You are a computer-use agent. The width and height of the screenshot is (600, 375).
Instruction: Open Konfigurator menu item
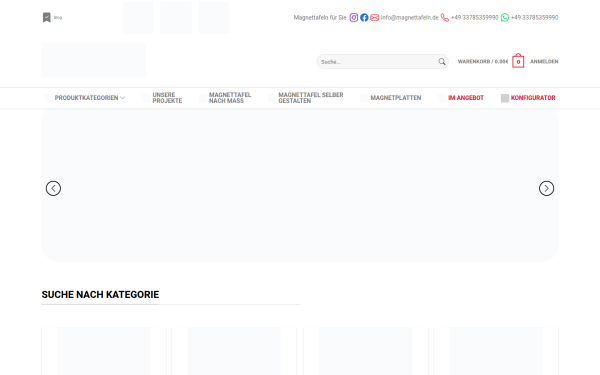tap(533, 98)
